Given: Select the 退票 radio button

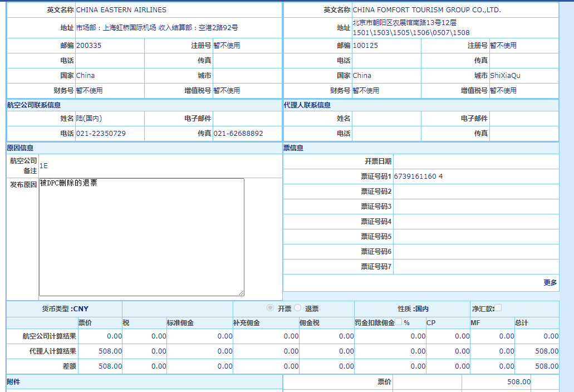Looking at the screenshot, I should 297,308.
